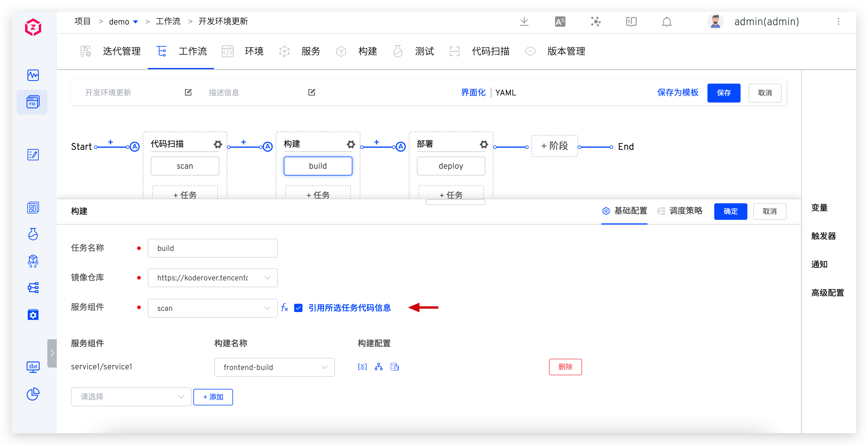The image size is (868, 445).
Task: Open the test flask sidebar icon
Action: pos(33,234)
